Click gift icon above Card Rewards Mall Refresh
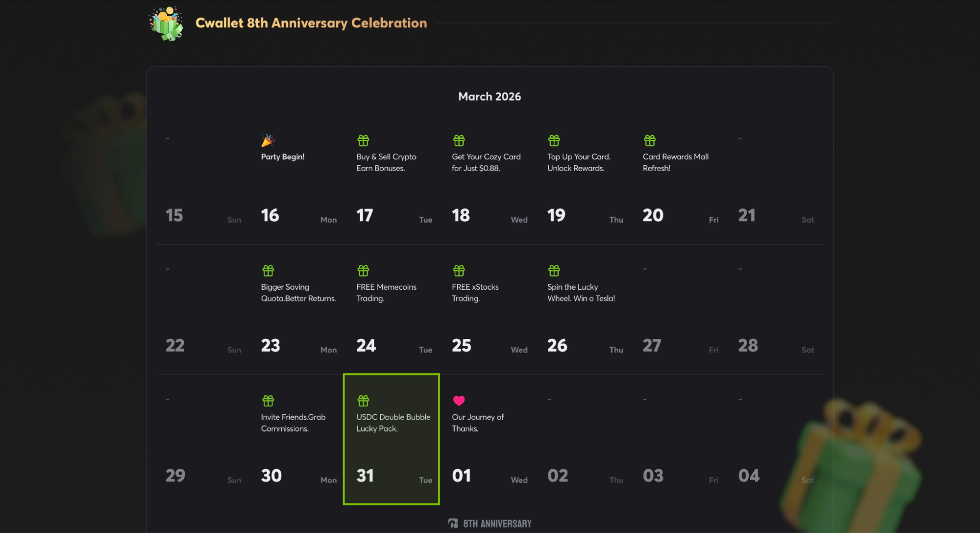Viewport: 980px width, 533px height. tap(649, 141)
